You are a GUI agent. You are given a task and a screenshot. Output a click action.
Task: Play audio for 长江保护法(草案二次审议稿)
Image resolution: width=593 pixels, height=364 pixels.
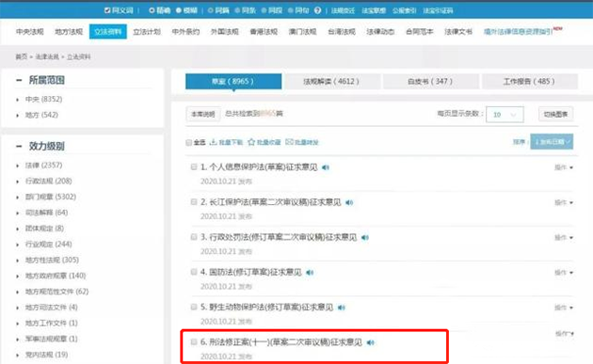[x=349, y=202]
